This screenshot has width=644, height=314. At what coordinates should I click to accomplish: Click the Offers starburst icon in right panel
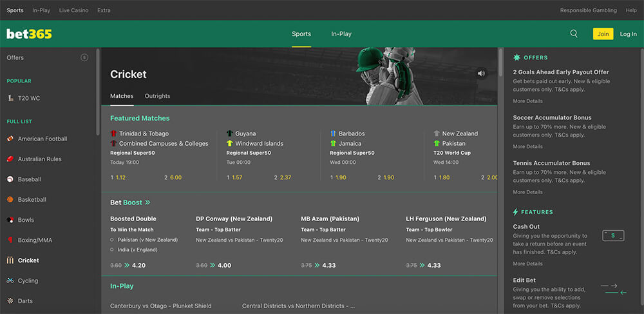[516, 57]
